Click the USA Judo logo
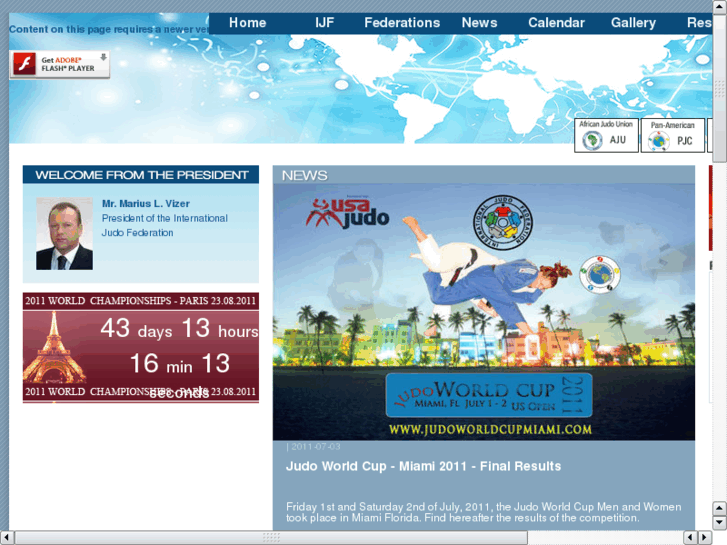 pos(348,212)
